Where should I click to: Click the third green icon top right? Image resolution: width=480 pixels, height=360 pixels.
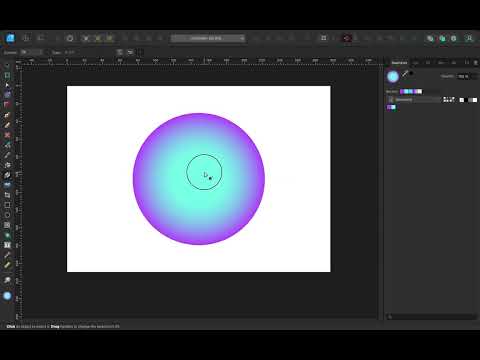[454, 38]
